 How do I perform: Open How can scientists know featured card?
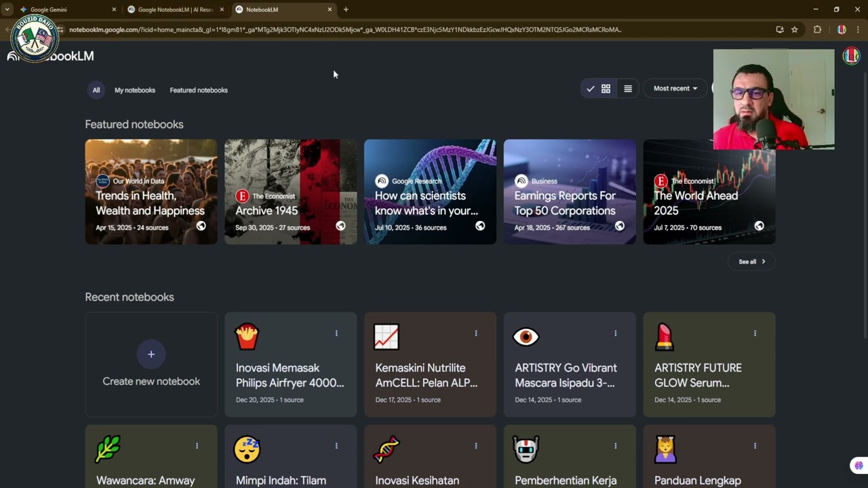[x=431, y=192]
